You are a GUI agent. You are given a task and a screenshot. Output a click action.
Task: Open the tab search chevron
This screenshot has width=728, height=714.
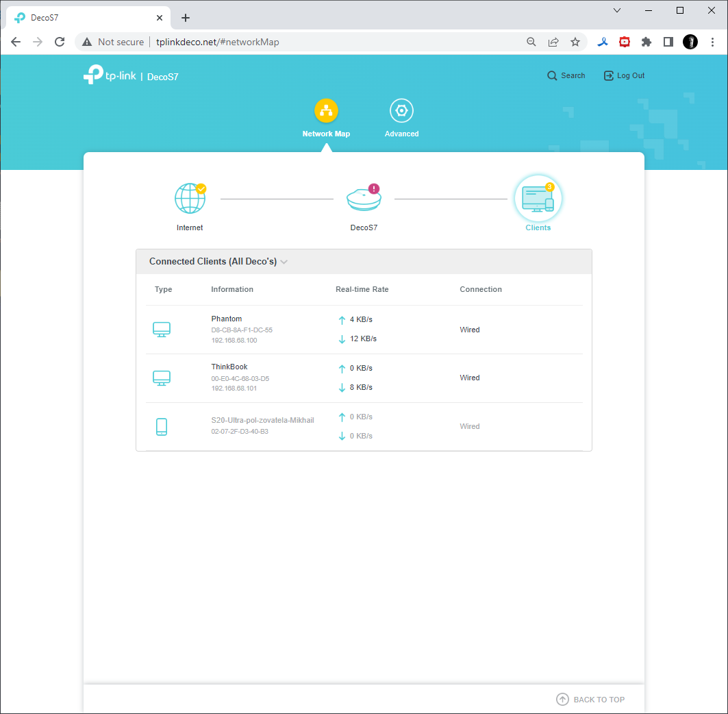[617, 10]
